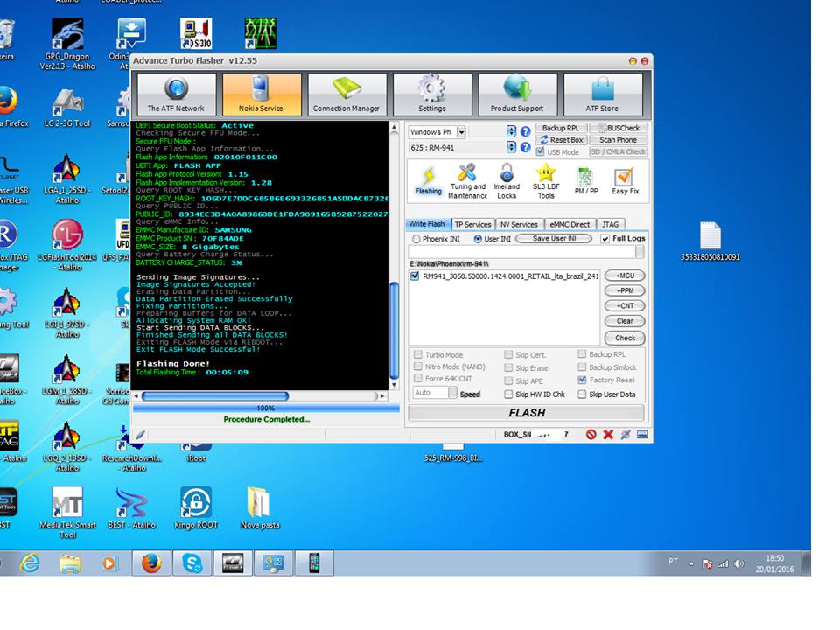
Task: Switch to the JTAG tab
Action: [610, 225]
